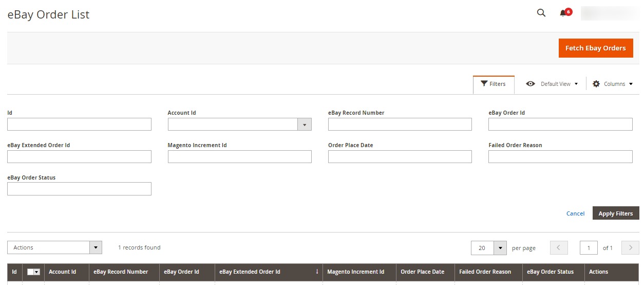Image resolution: width=644 pixels, height=285 pixels.
Task: Focus the eBay Order Id input field
Action: (x=560, y=124)
